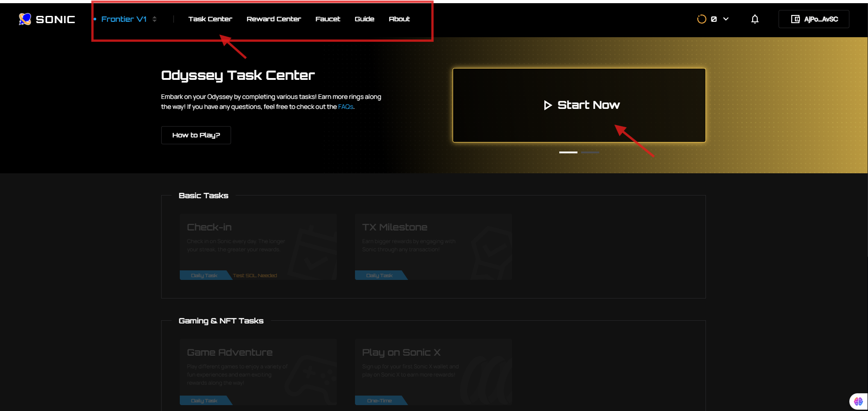Click the 'Odyssey Task Center' heading
The image size is (868, 411).
pos(238,75)
